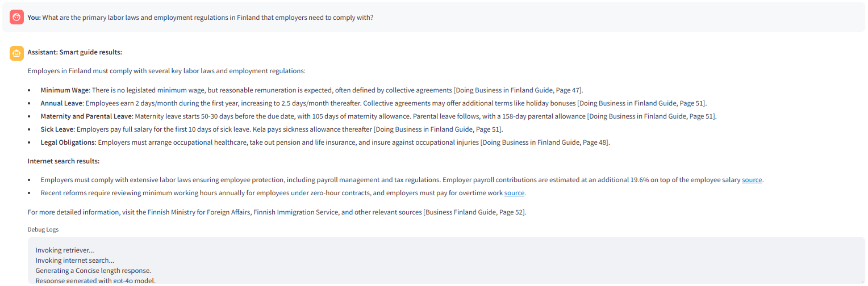Click the Page 48 guide citation
Viewport: 868px width, 286px height.
[x=545, y=142]
